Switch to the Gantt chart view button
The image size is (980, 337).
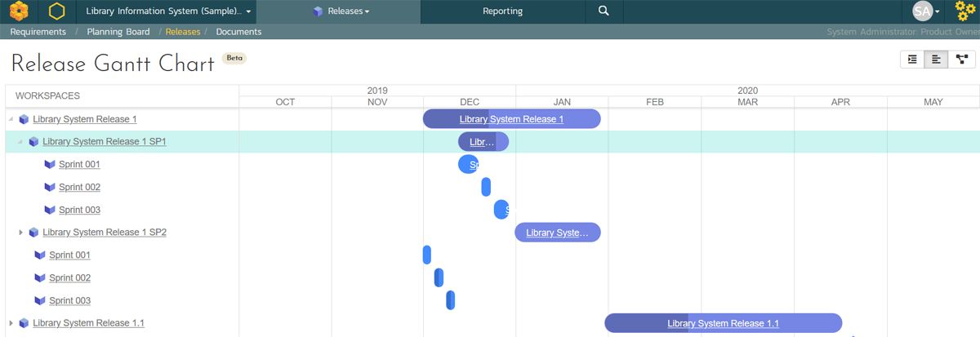(x=936, y=60)
